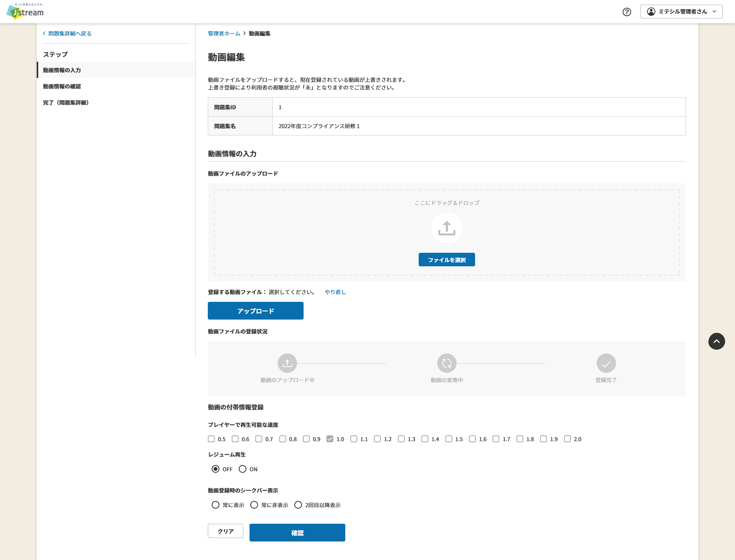Screen dimensions: 735x560
Task: Check the 1.9 speed checkbox
Action: coord(543,439)
